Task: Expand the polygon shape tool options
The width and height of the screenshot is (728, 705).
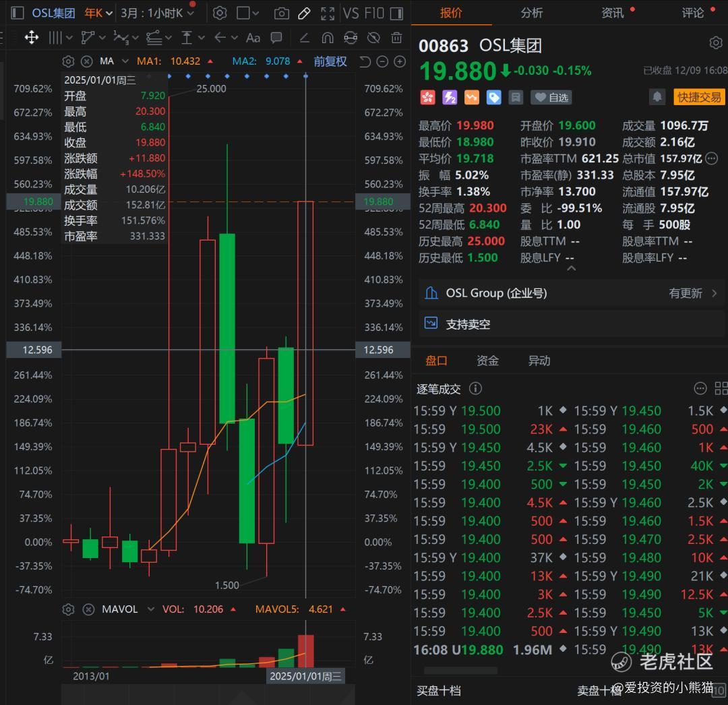Action: point(102,38)
